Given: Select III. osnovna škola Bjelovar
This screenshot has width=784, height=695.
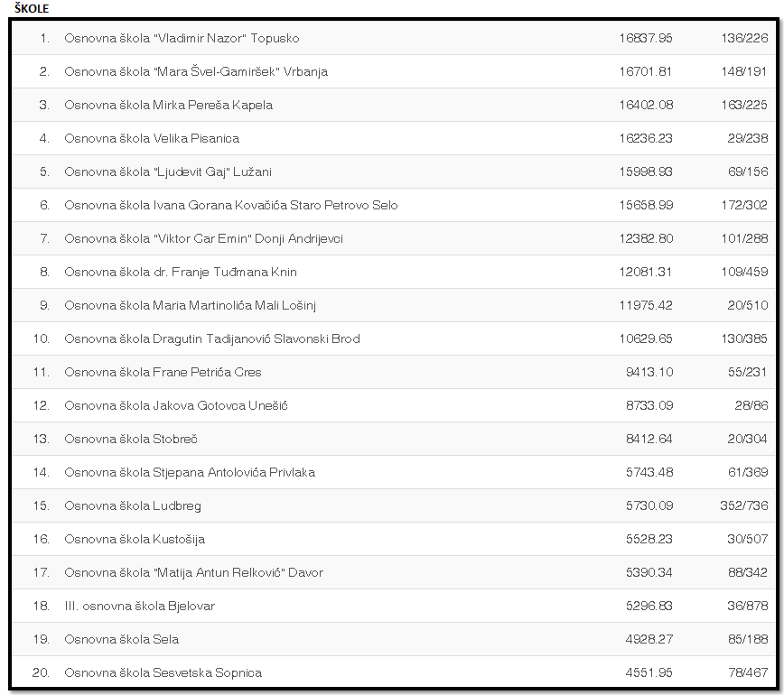Looking at the screenshot, I should [x=139, y=606].
